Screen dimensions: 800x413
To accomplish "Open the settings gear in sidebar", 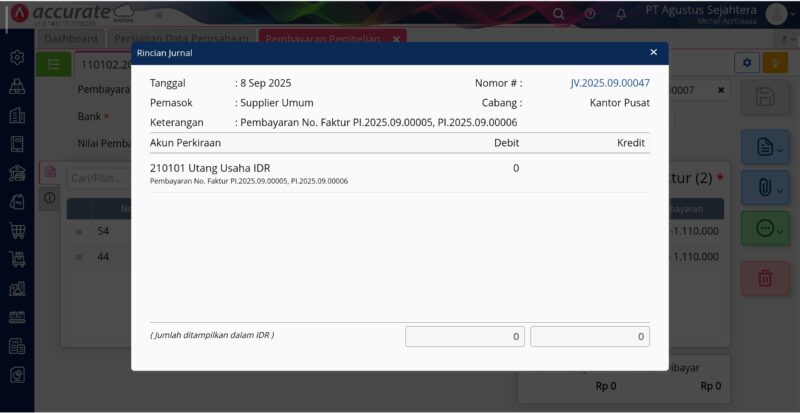I will 17,58.
